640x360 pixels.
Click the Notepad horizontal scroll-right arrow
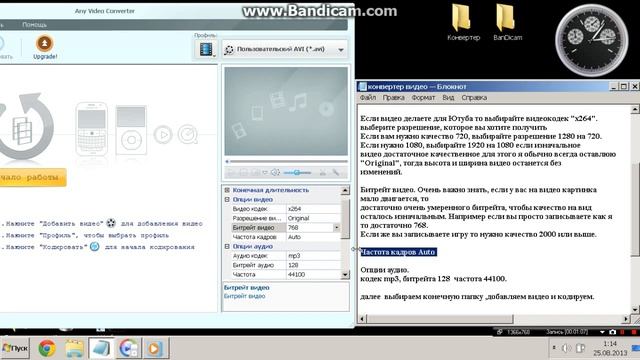pyautogui.click(x=626, y=319)
